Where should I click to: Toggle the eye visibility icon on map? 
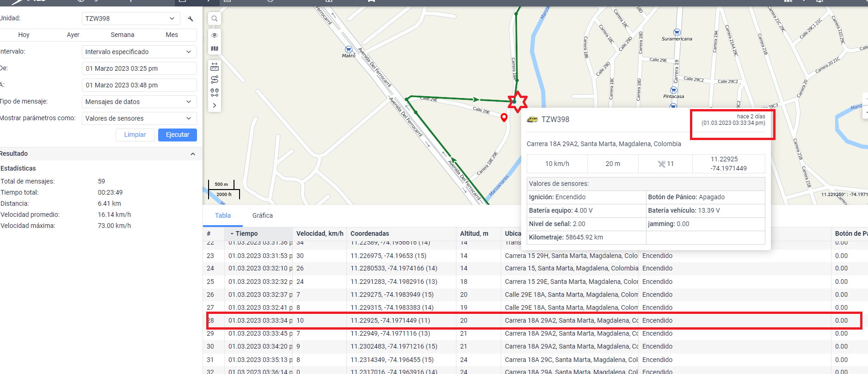(215, 35)
